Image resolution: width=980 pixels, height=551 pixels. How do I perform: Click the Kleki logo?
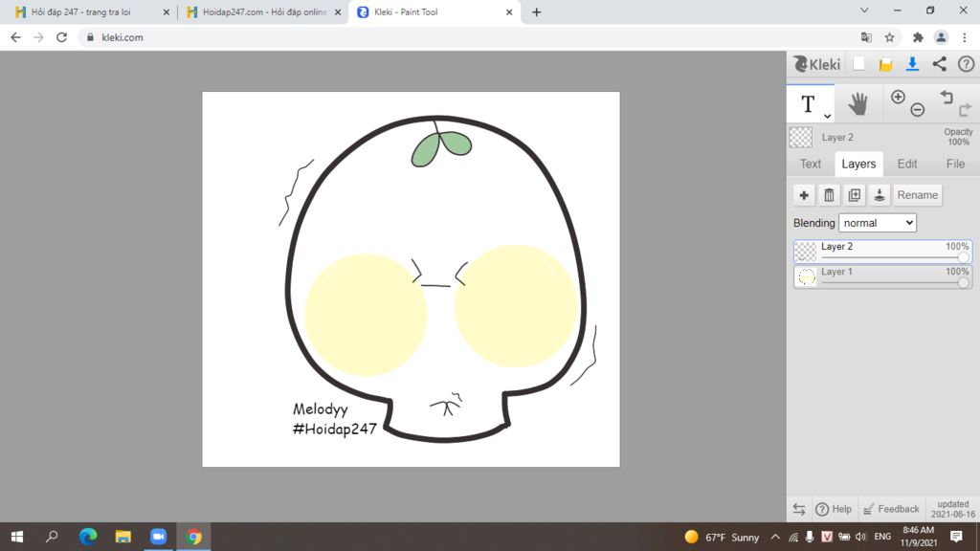(817, 64)
